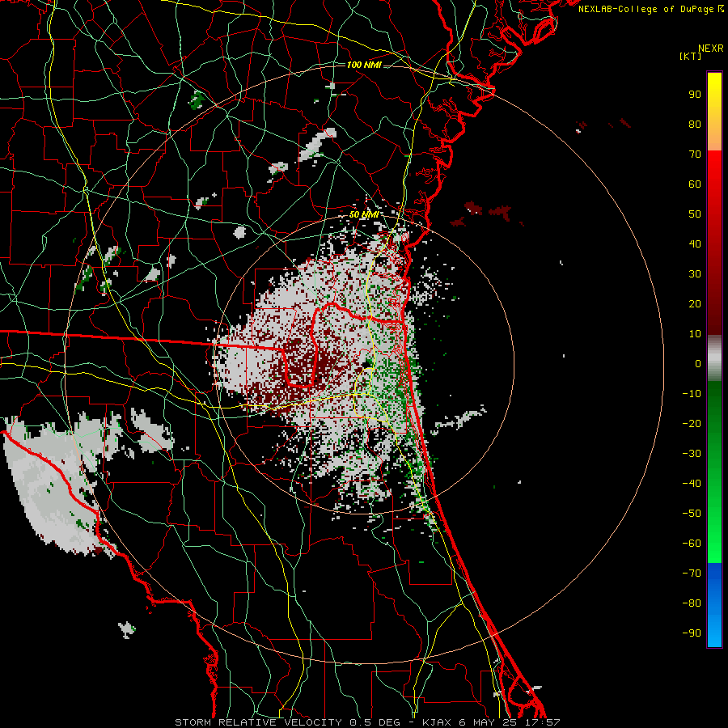Click the negative 40 scale value
728x728 pixels.
pyautogui.click(x=692, y=484)
